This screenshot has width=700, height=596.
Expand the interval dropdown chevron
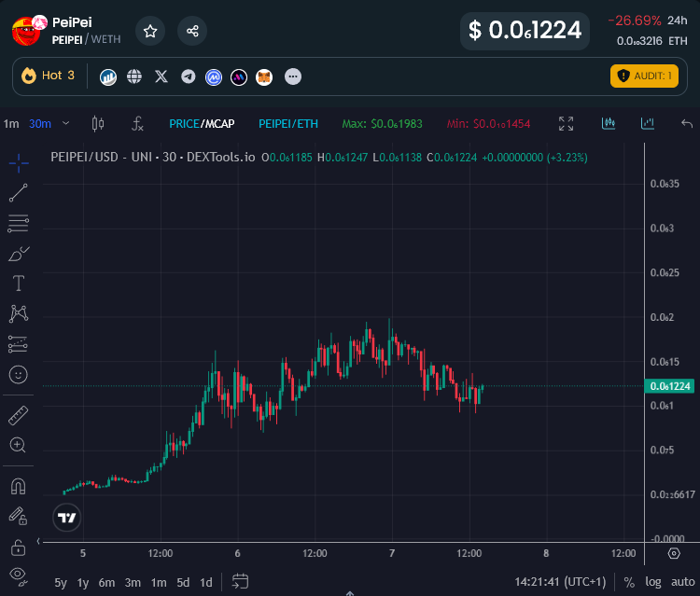click(65, 123)
